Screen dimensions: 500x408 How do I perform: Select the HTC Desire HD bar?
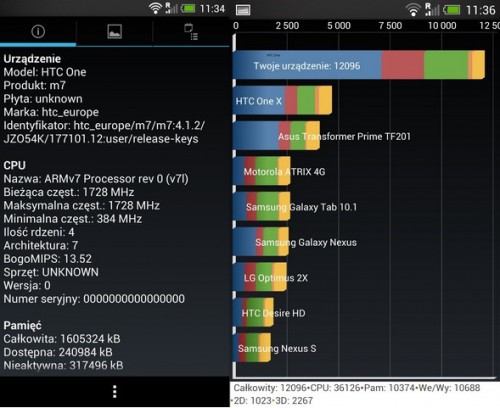pyautogui.click(x=253, y=312)
